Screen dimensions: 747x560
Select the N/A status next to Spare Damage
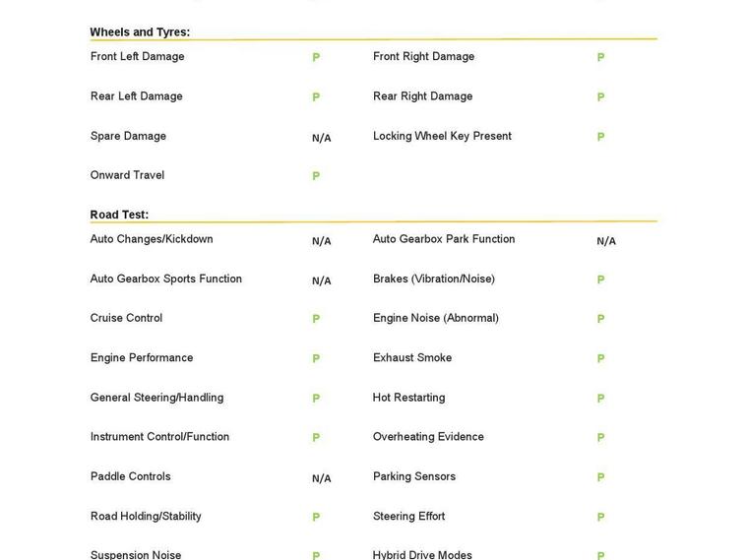321,138
